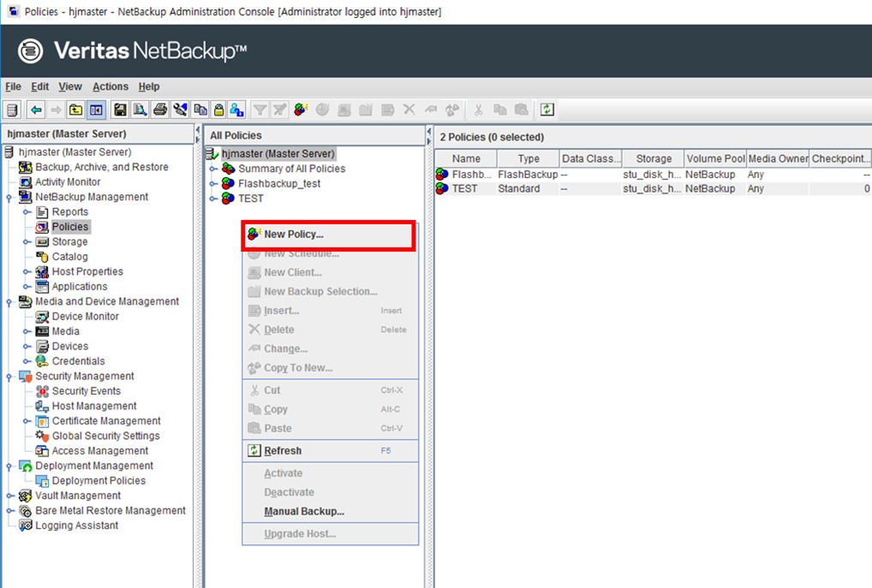Screen dimensions: 872x588
Task: Click the up-one-level folder toolbar icon
Action: 75,110
